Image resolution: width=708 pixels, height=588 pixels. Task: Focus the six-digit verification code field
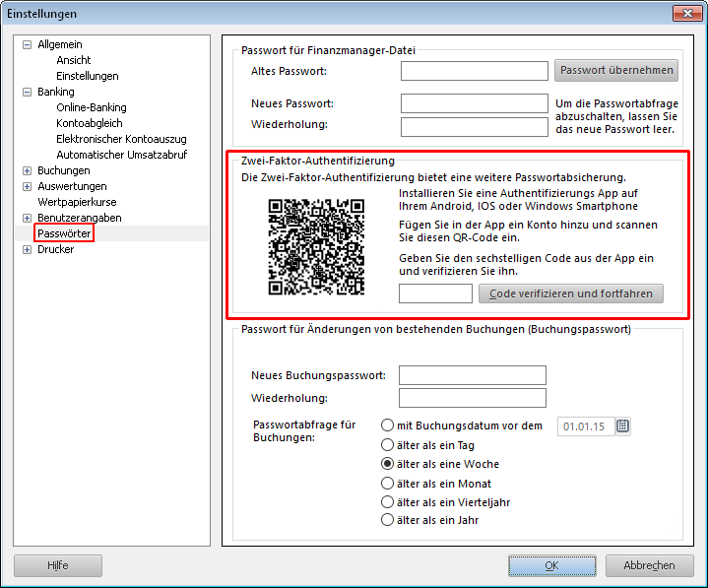[x=435, y=294]
